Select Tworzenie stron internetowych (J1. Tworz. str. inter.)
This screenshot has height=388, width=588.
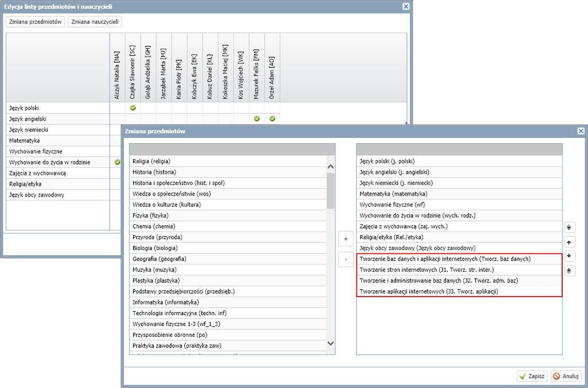tap(459, 270)
